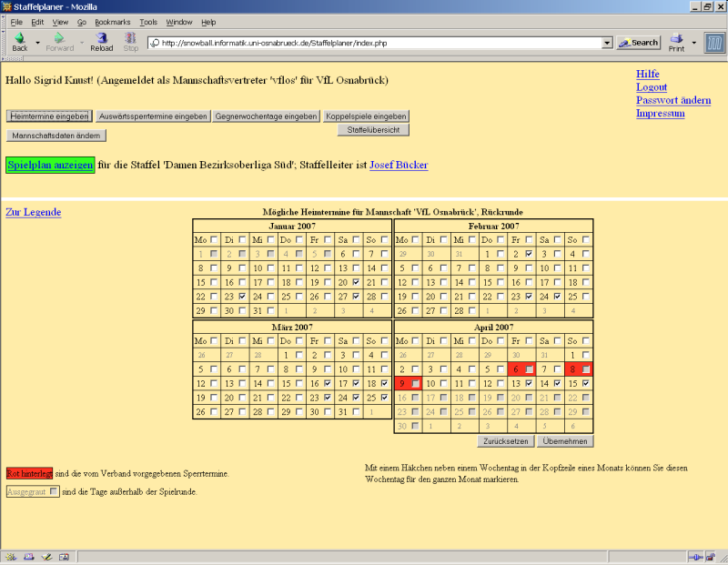Open the Spielplan anzeigen link
728x565 pixels.
coord(50,165)
